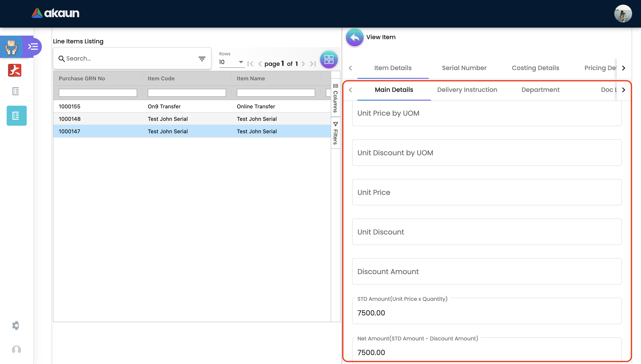Expand the Rows per page dropdown
Viewport: 641px width, 364px height.
241,62
